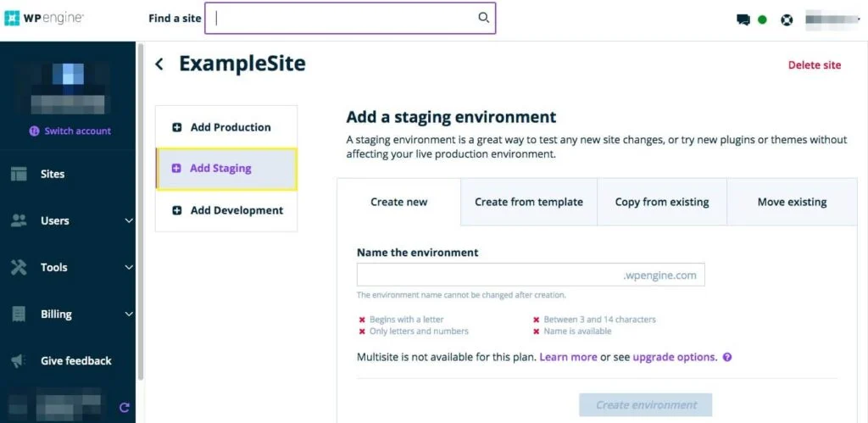868x423 pixels.
Task: Click 'Only letters and numbers' requirement
Action: point(419,331)
